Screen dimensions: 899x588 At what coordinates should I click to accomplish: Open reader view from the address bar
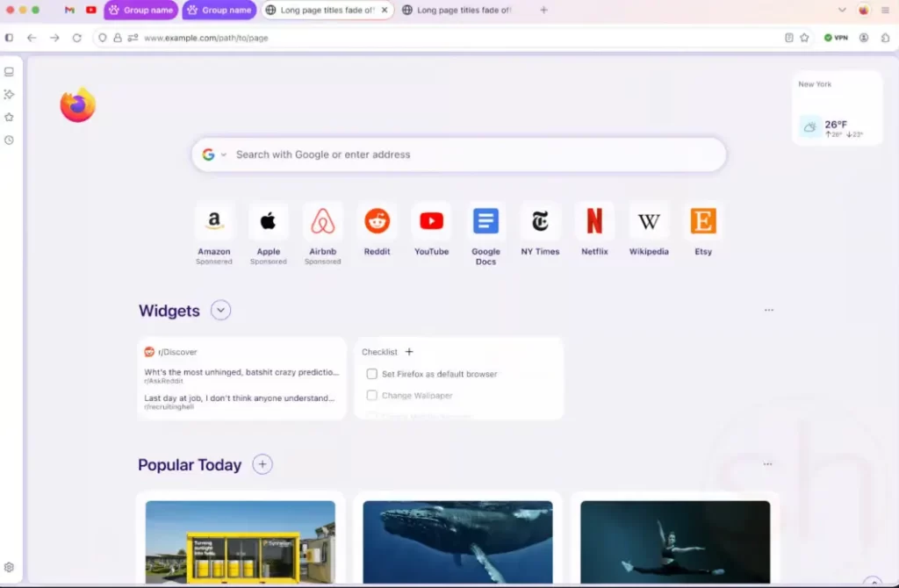point(788,38)
